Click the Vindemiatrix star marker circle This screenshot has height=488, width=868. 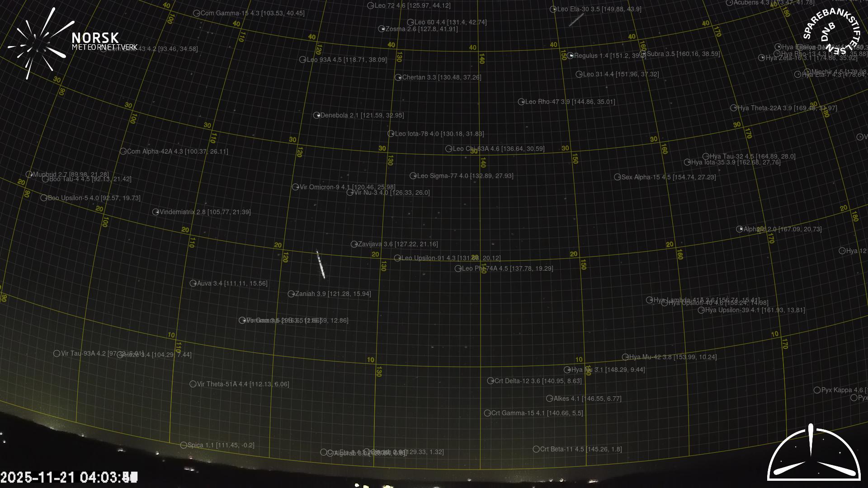pos(156,212)
